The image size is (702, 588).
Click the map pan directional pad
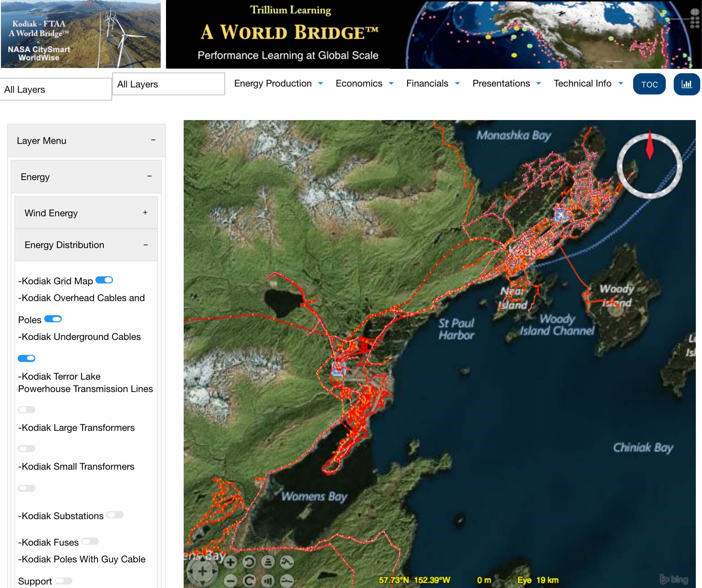pos(203,571)
